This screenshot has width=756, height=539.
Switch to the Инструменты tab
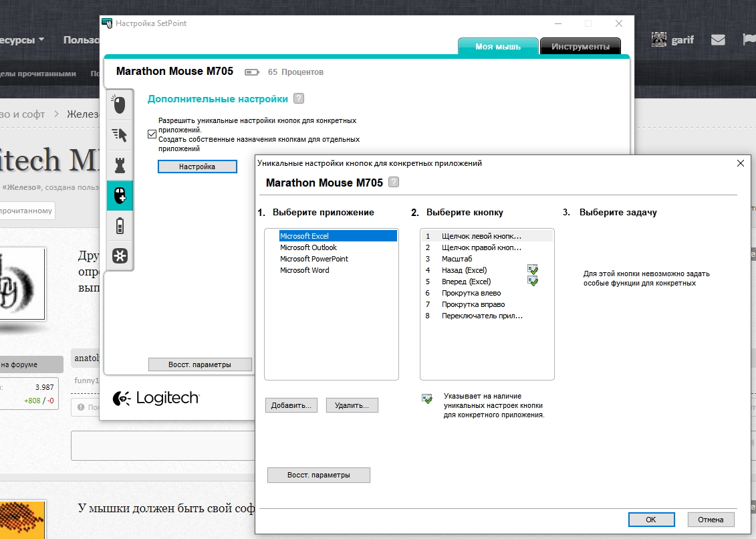[580, 46]
